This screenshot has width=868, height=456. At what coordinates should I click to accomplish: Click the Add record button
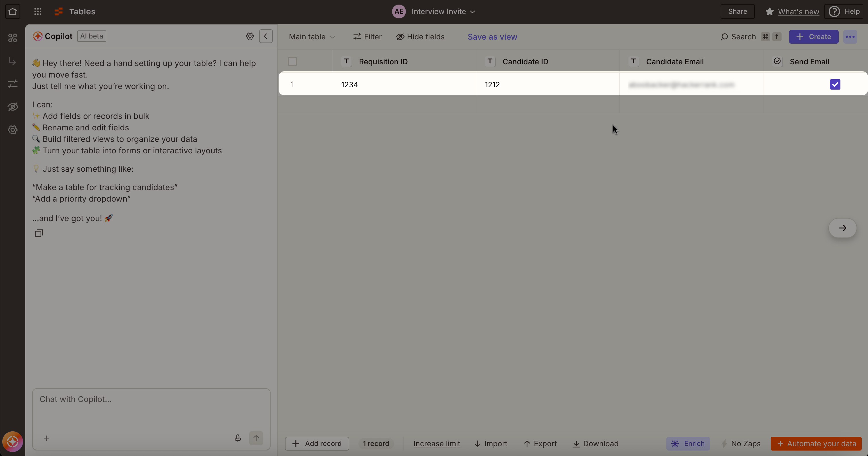(x=317, y=444)
